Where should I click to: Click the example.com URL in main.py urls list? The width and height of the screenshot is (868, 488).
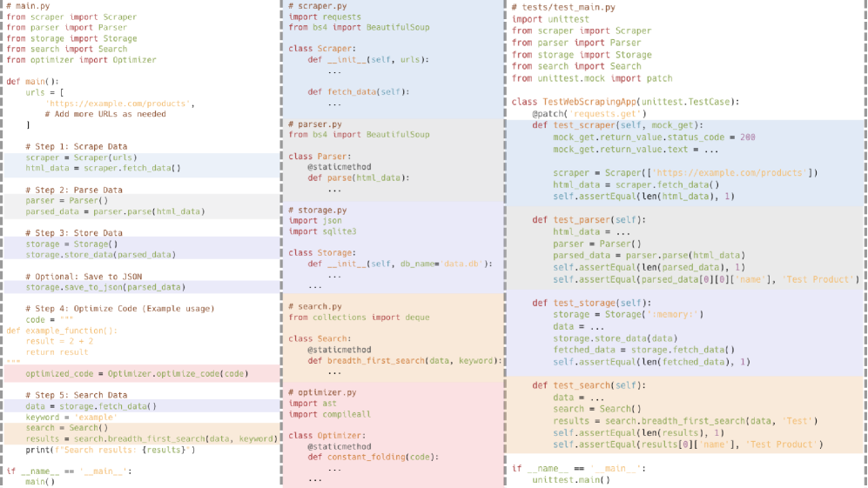pos(119,104)
